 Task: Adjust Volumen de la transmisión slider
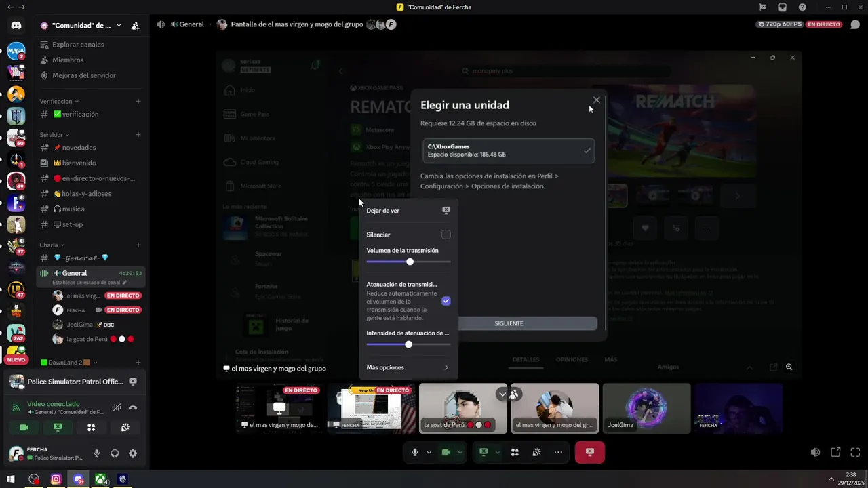[408, 262]
